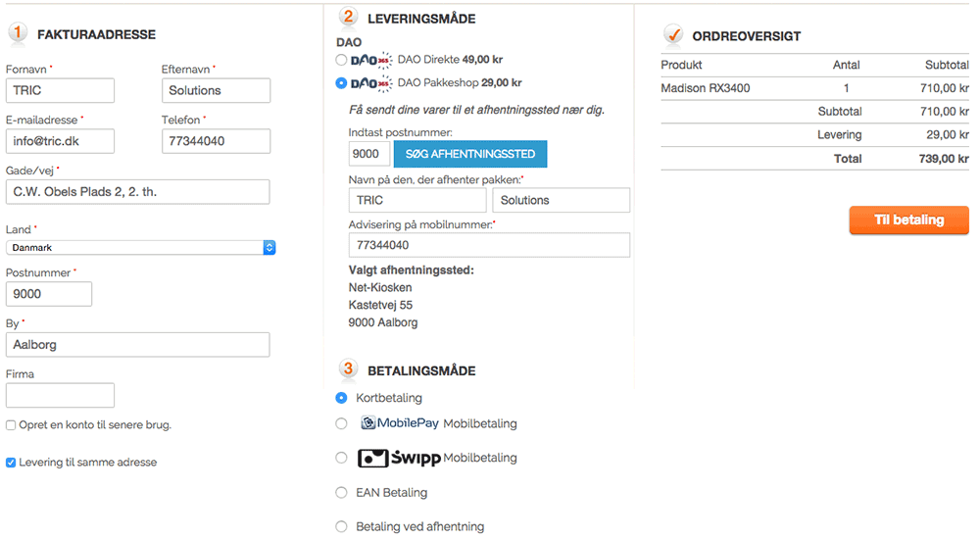Click the empty Firma field

point(60,395)
